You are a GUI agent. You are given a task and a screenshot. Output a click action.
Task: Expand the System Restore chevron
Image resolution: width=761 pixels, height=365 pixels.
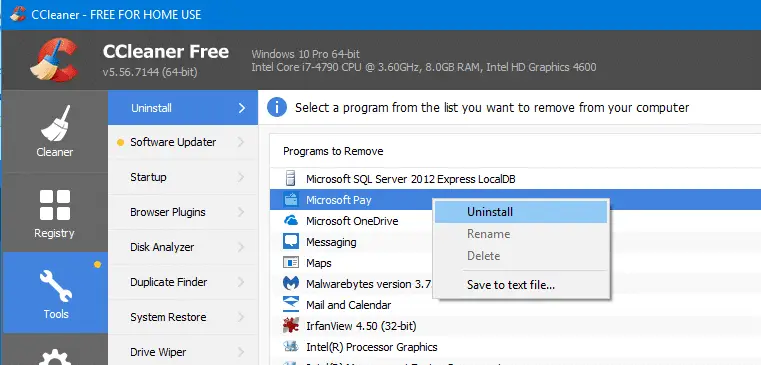(241, 317)
